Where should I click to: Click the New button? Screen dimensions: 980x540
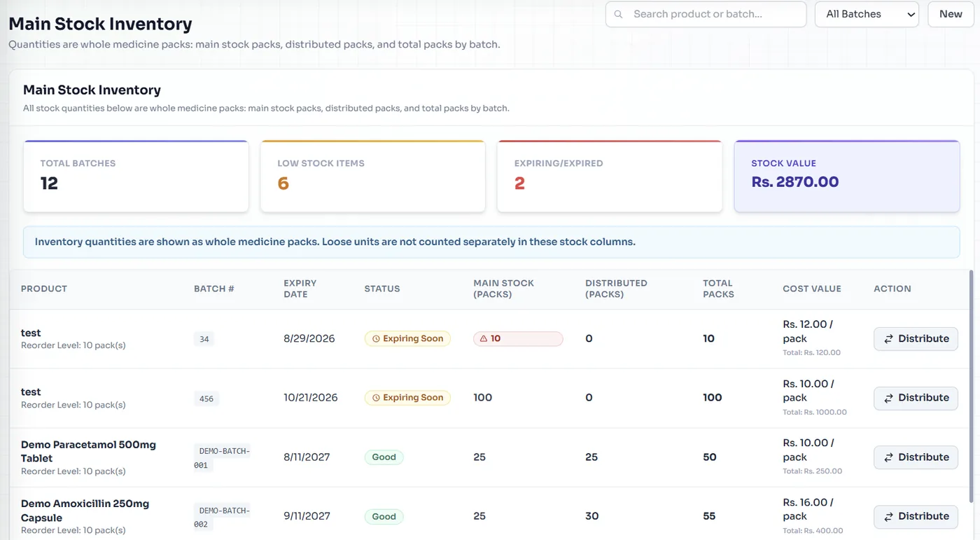pyautogui.click(x=951, y=14)
